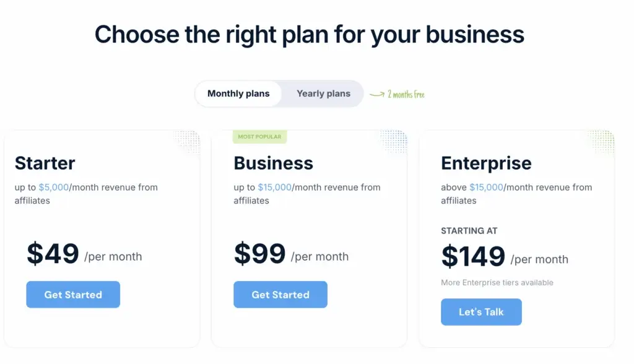The width and height of the screenshot is (634, 364).
Task: Select the Starter plan title
Action: pos(45,163)
